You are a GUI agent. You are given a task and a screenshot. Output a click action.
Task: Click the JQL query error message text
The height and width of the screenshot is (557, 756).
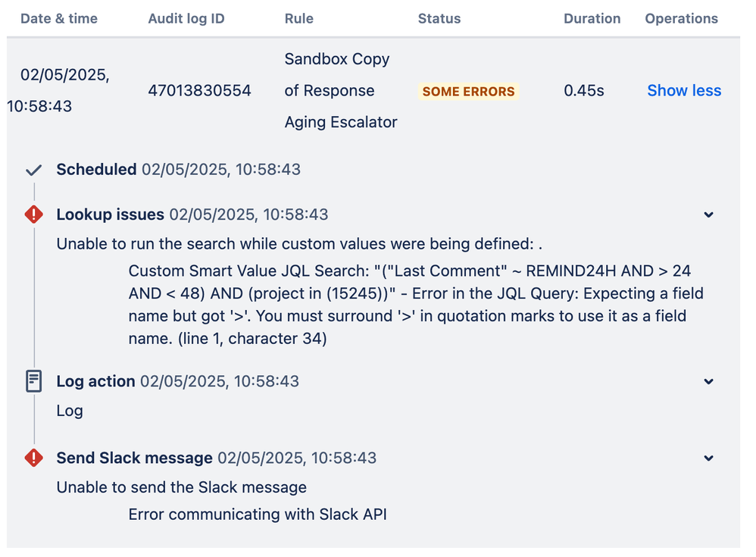(415, 305)
